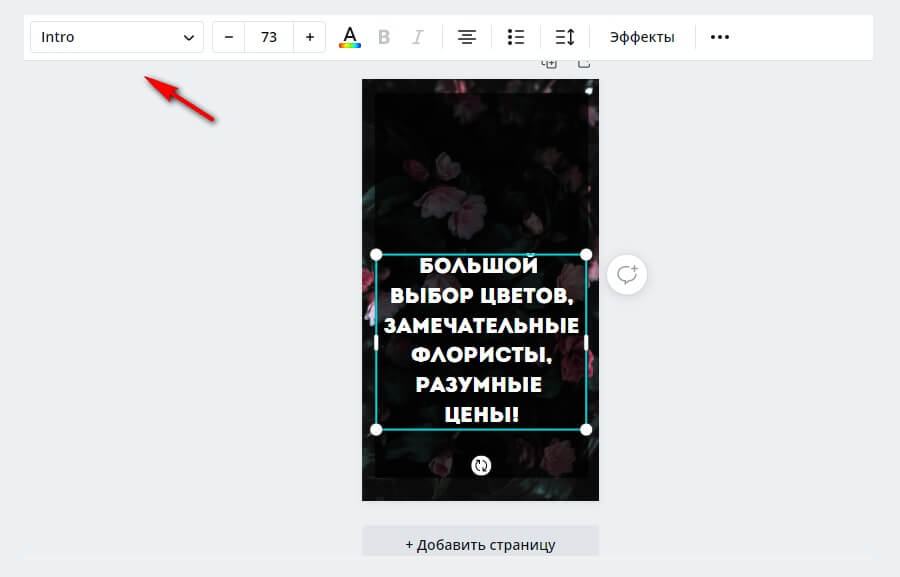900x577 pixels.
Task: Open more options three-dot menu
Action: (x=719, y=37)
